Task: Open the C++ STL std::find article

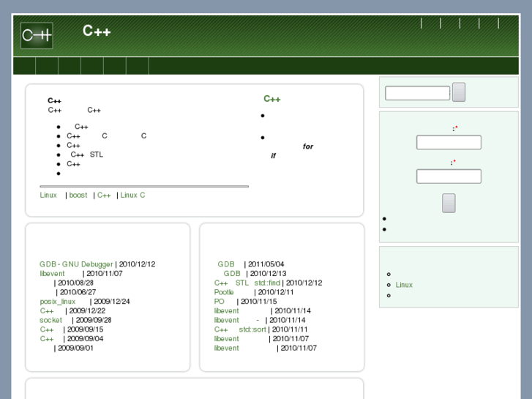Action: tap(247, 283)
